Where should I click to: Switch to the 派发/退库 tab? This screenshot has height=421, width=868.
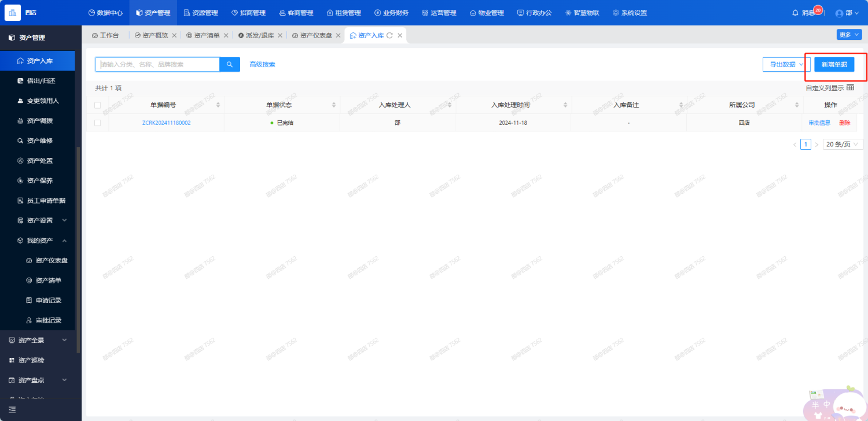[256, 35]
